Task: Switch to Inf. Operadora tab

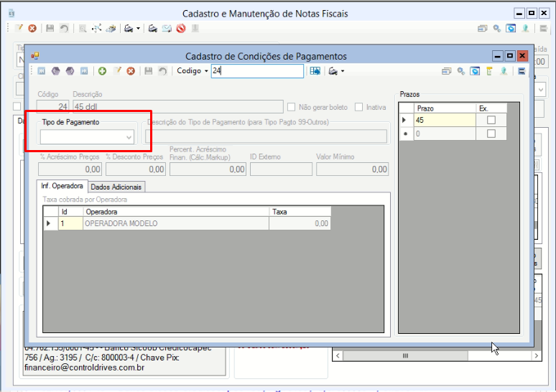Action: 62,186
